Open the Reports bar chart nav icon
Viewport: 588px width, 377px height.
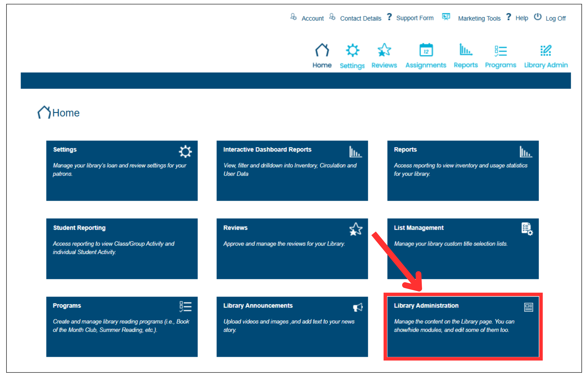[466, 50]
